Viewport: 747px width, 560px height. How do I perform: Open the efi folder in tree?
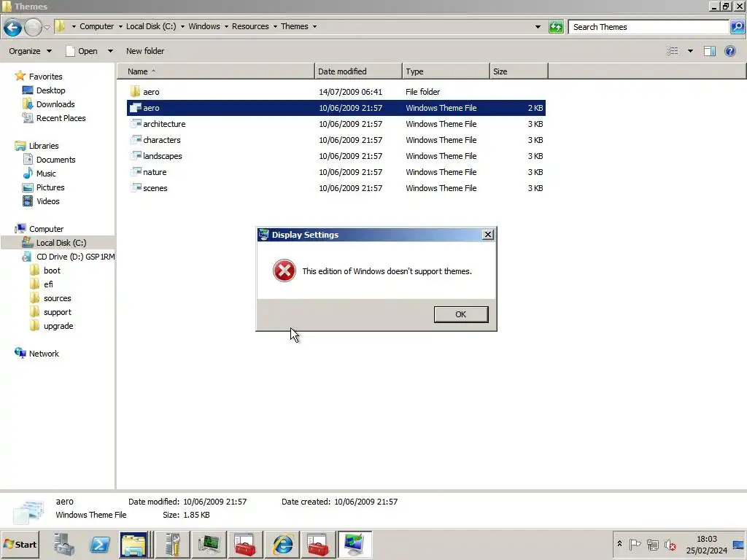point(42,284)
